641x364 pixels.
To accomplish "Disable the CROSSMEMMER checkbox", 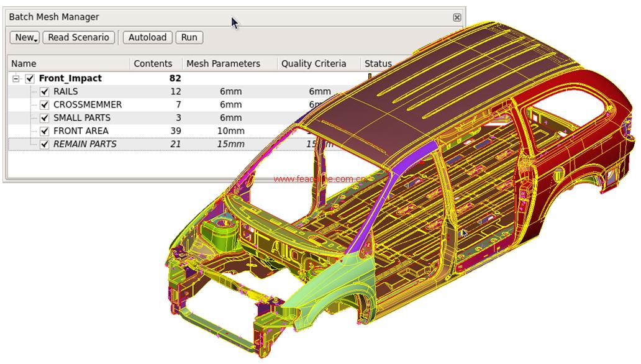I will coord(45,105).
